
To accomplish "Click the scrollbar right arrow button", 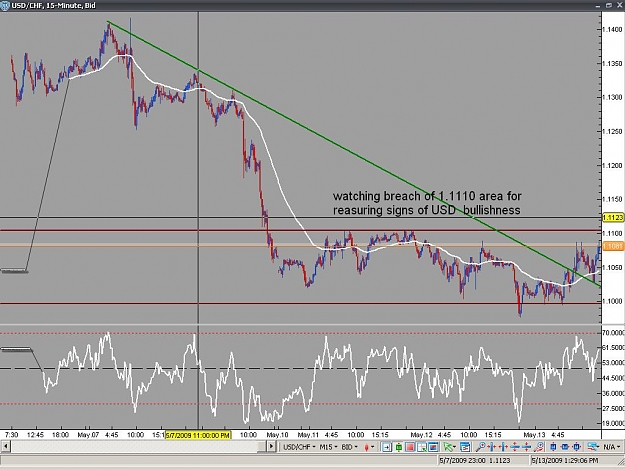I will coord(271,446).
